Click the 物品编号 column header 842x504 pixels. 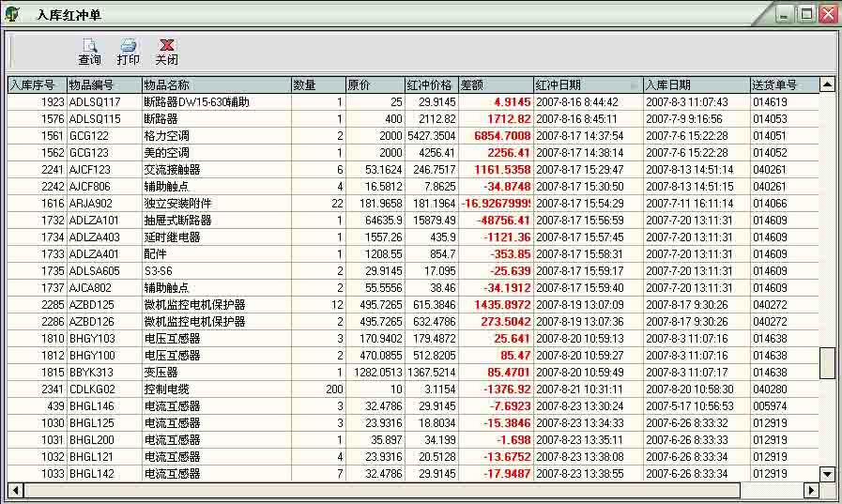tap(103, 85)
